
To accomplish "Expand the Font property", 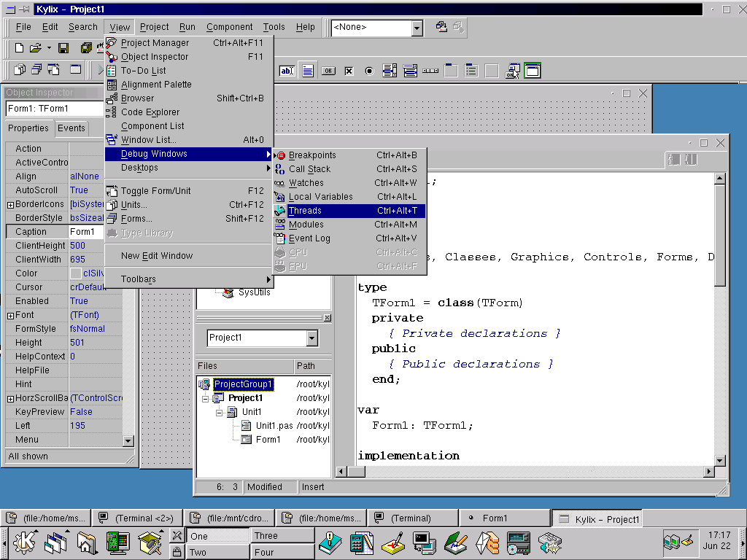I will pos(10,316).
